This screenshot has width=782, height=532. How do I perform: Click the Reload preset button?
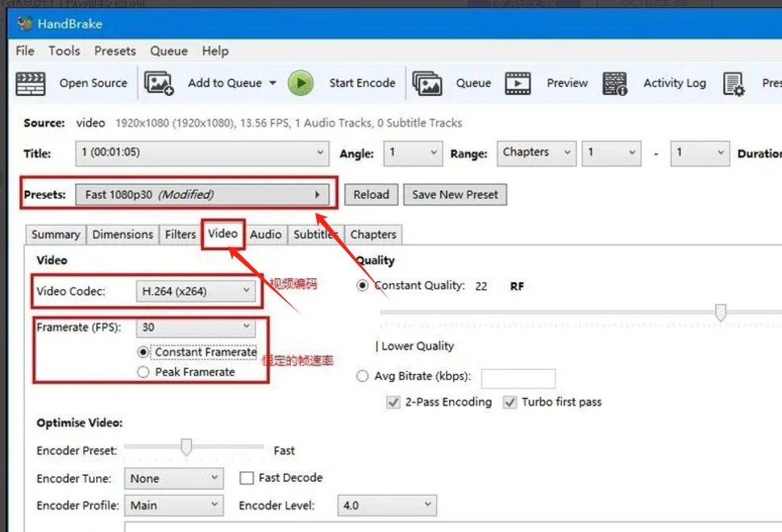point(371,194)
